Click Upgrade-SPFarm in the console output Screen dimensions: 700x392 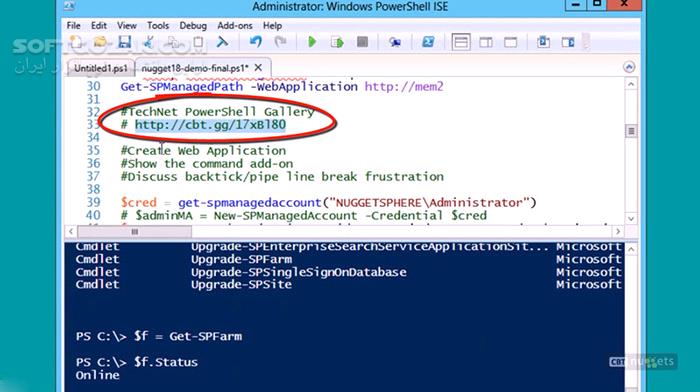coord(242,259)
